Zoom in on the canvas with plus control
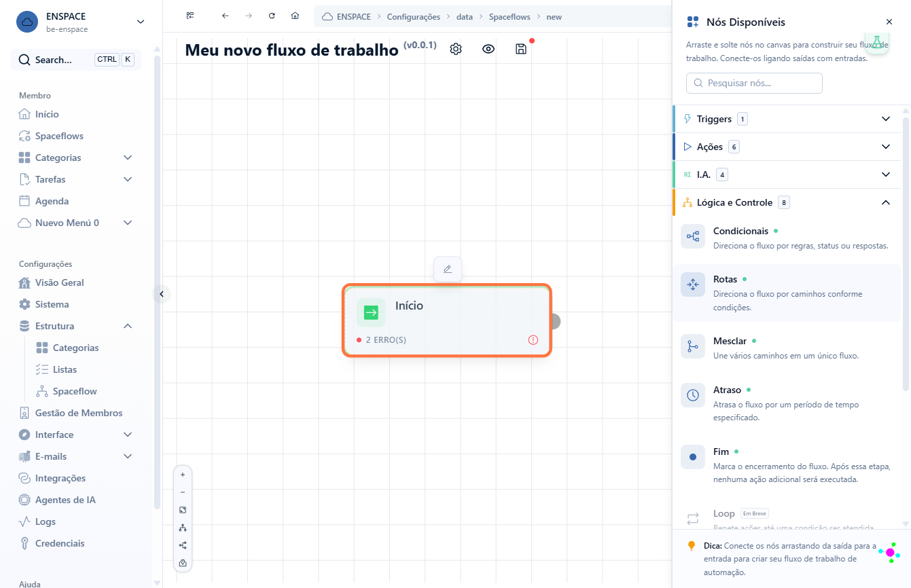 183,475
